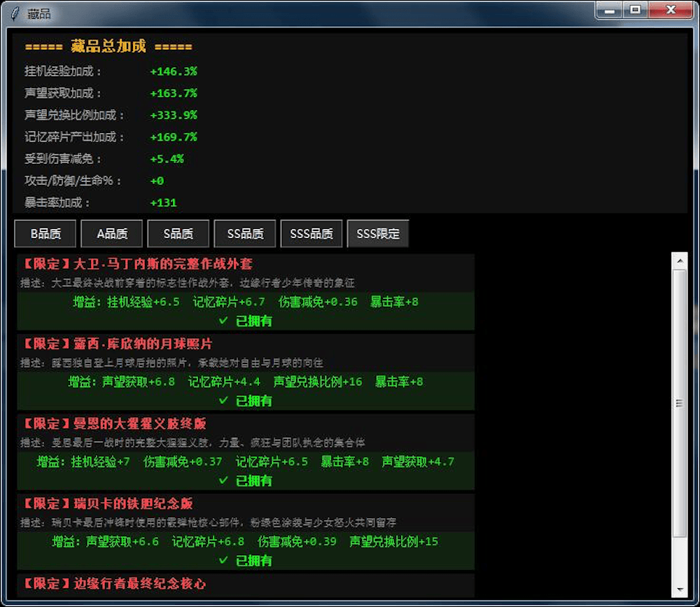700x607 pixels.
Task: Click description of 瑞贝卡 shotgun item
Action: pyautogui.click(x=208, y=523)
